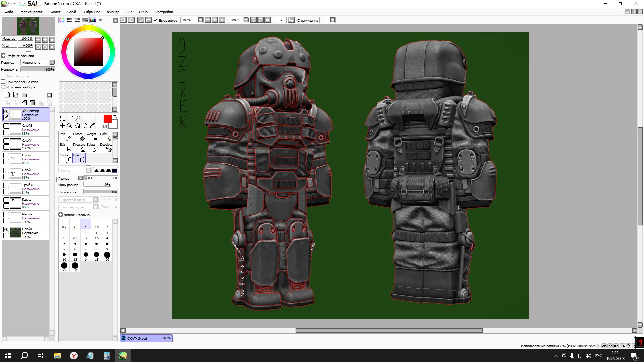Select the Move layer tool
The height and width of the screenshot is (362, 644).
(62, 126)
